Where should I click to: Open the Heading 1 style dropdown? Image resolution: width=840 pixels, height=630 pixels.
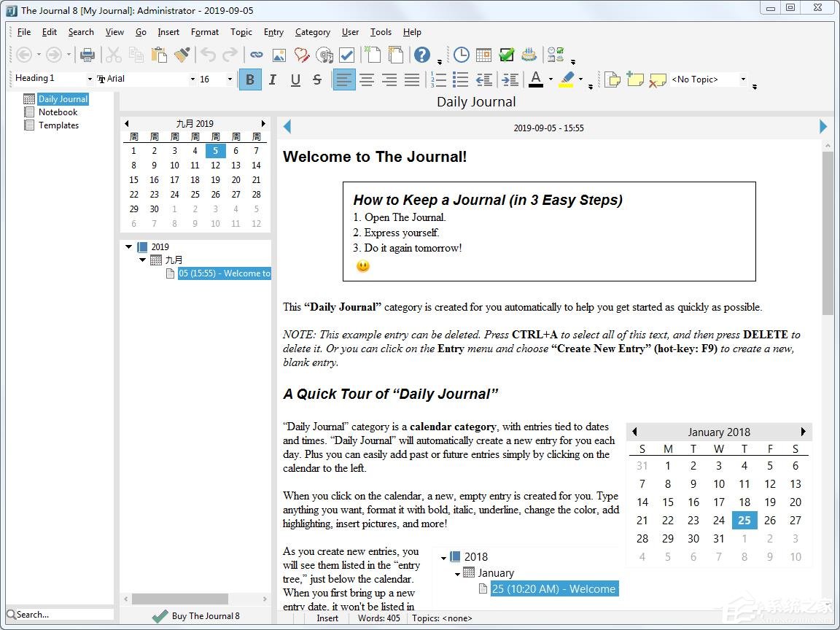[x=90, y=79]
